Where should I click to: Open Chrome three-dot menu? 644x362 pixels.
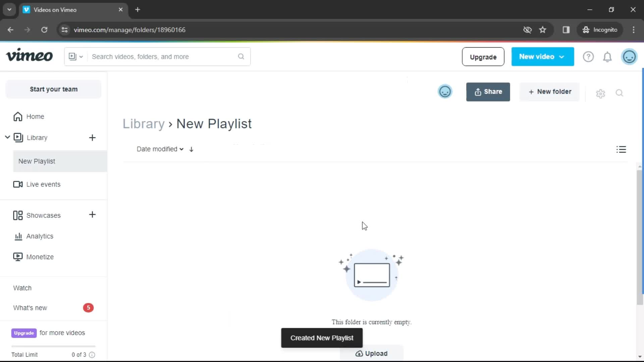click(x=634, y=30)
